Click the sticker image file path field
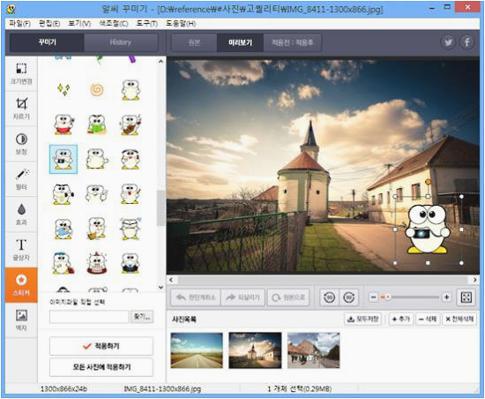Screen dimensions: 485x399 click(x=89, y=317)
